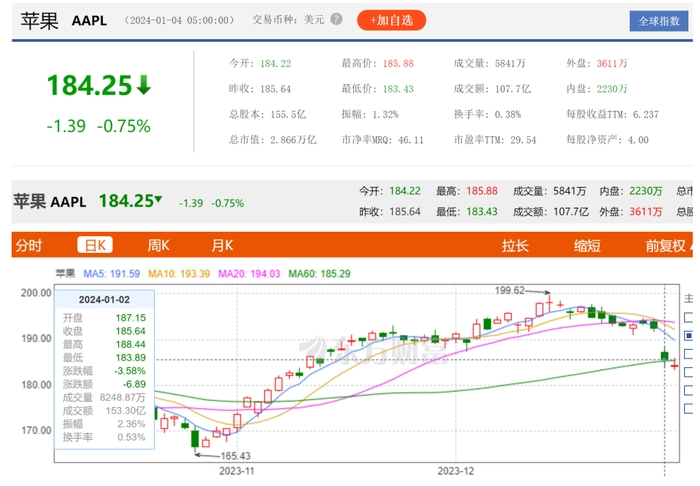Toggle the currently checked indicator checkbox
The width and height of the screenshot is (700, 486).
tap(688, 336)
